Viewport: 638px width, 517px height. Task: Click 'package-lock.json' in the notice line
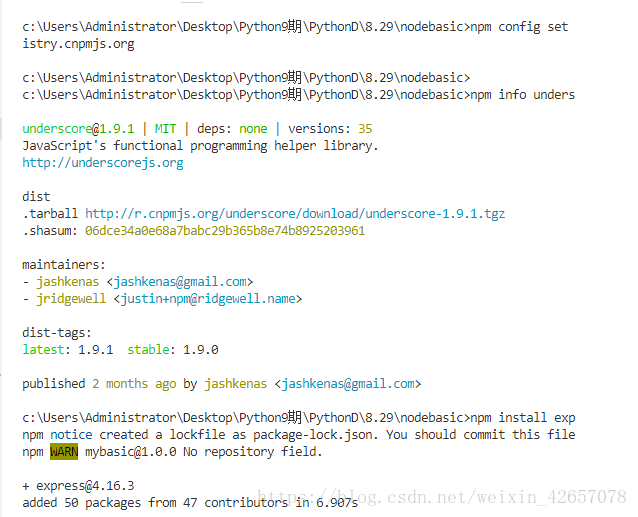pyautogui.click(x=312, y=434)
